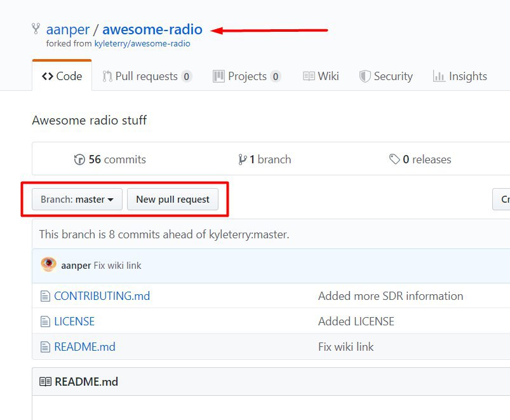Open the aanper user profile link
This screenshot has height=420, width=510.
pos(68,30)
